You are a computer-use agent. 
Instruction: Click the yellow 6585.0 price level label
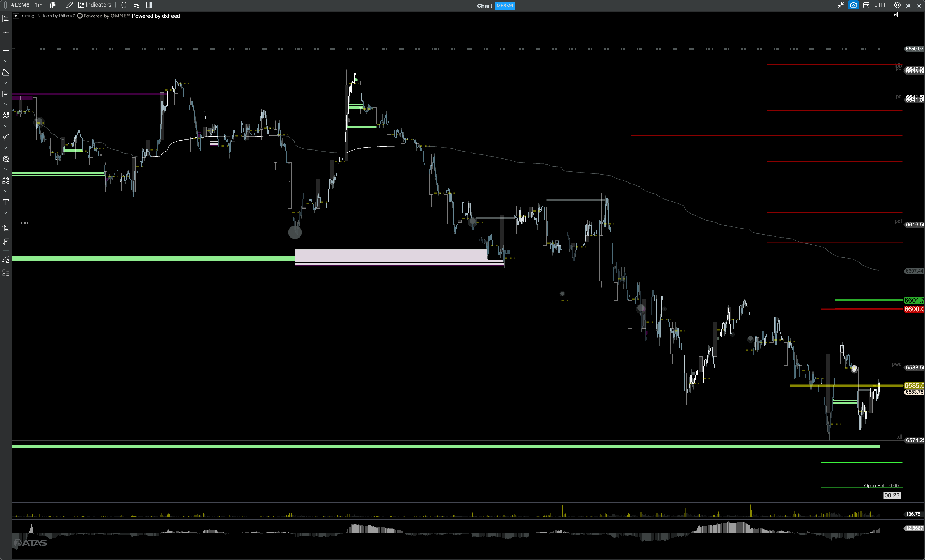pyautogui.click(x=913, y=386)
